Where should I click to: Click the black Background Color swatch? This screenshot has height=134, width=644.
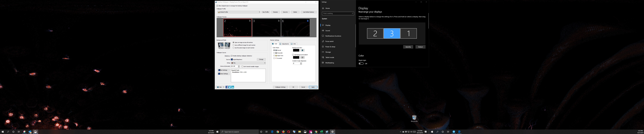point(296,50)
